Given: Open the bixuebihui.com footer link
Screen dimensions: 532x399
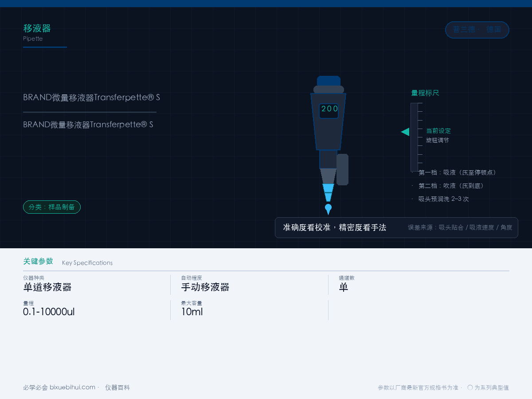Looking at the screenshot, I should tap(72, 387).
